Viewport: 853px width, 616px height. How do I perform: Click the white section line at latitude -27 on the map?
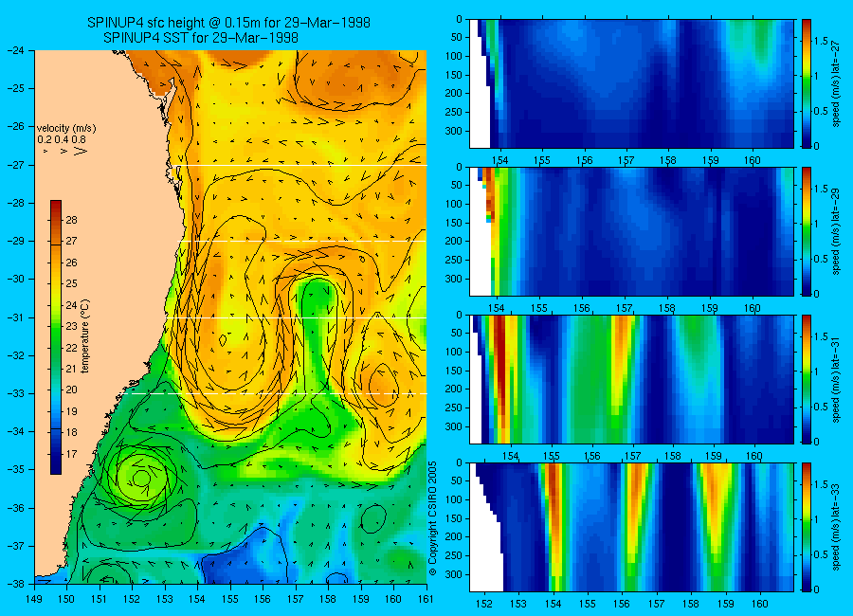tap(300, 165)
